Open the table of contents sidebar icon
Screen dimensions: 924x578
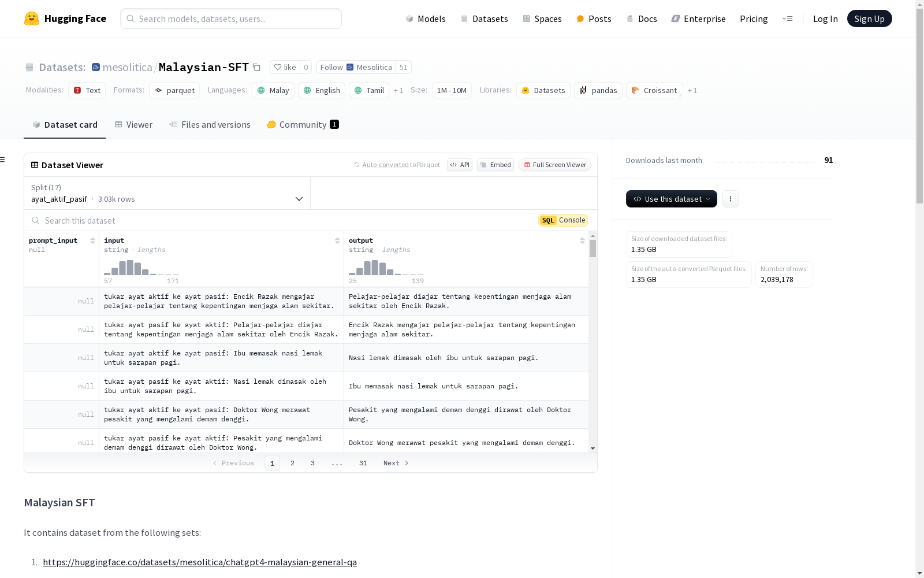pyautogui.click(x=3, y=160)
